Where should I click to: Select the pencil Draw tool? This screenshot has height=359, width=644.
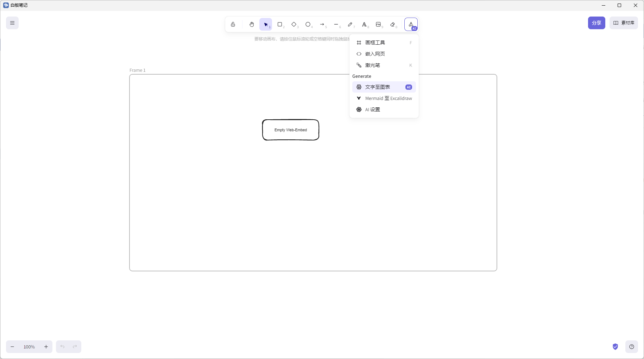351,24
